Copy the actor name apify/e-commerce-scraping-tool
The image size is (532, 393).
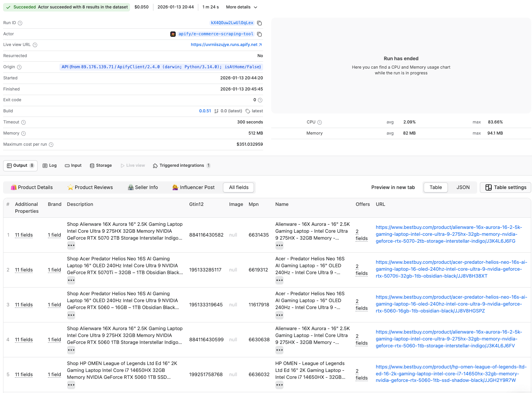[259, 34]
